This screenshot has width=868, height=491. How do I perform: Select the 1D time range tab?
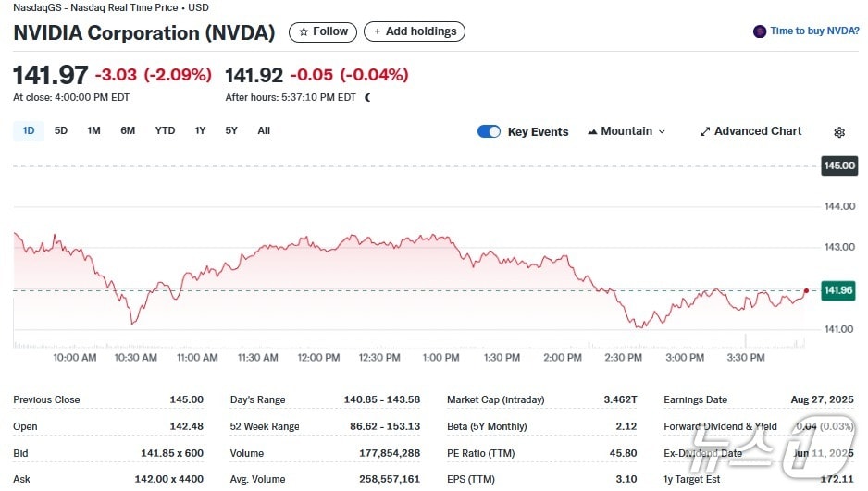click(x=29, y=130)
